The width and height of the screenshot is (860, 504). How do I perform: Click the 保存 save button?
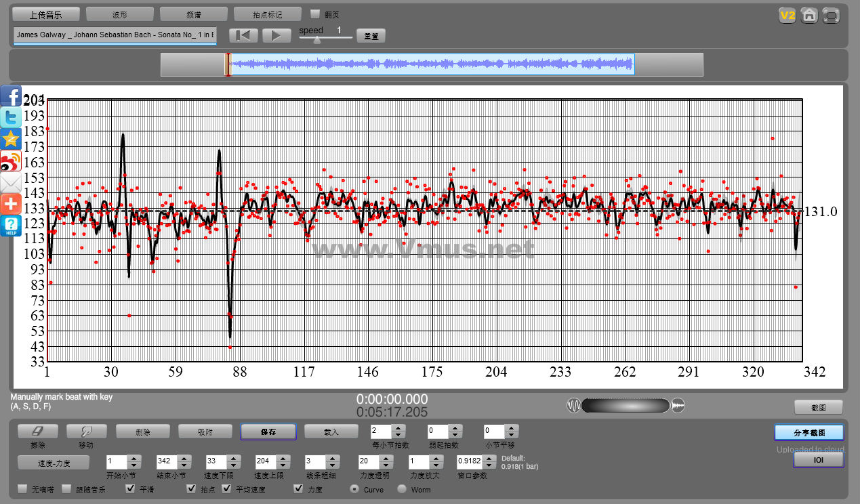(x=268, y=432)
